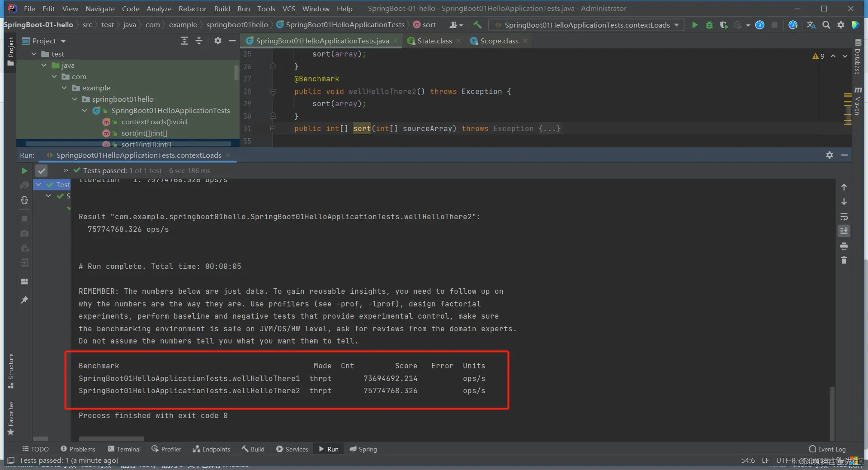Run with coverage from the top toolbar
The image size is (868, 470).
tap(724, 25)
